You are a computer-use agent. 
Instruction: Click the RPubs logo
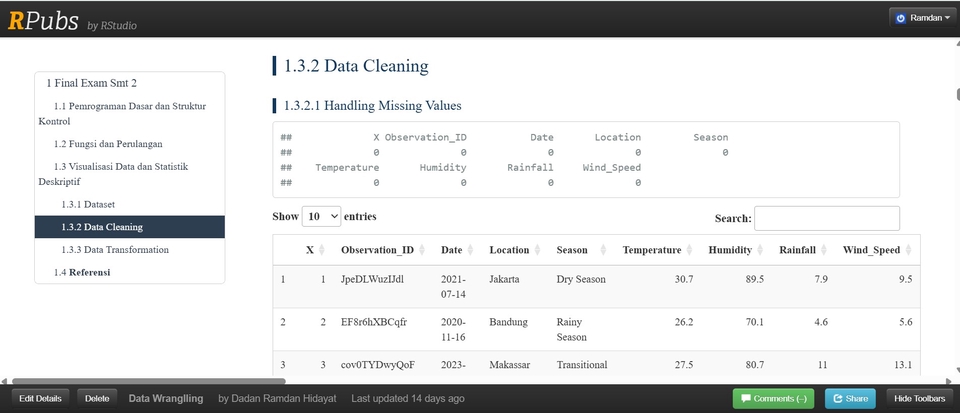[x=42, y=20]
